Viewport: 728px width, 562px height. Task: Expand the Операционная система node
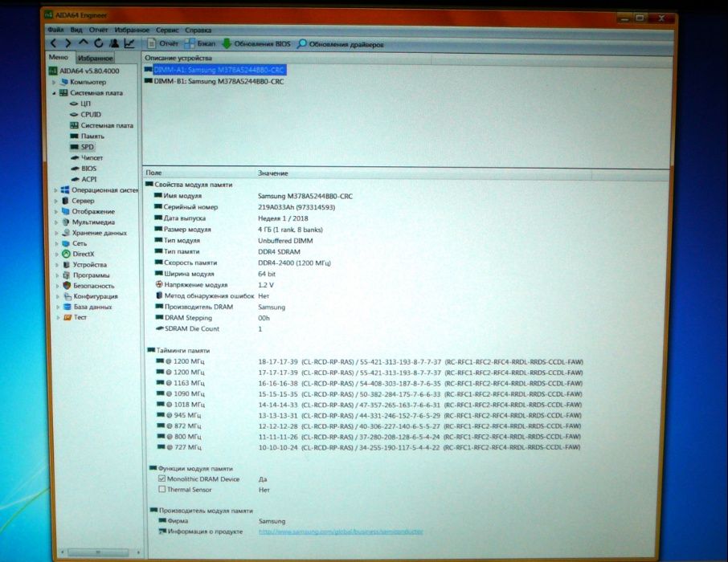pyautogui.click(x=56, y=190)
